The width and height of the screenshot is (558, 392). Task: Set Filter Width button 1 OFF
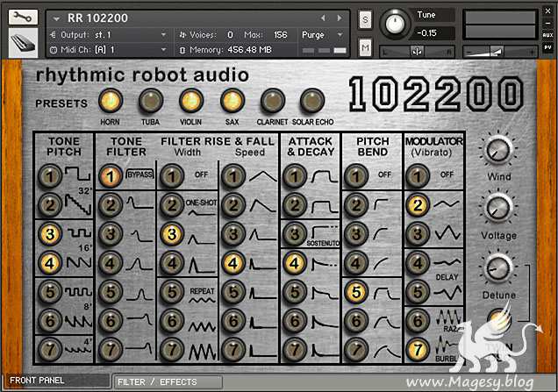172,176
